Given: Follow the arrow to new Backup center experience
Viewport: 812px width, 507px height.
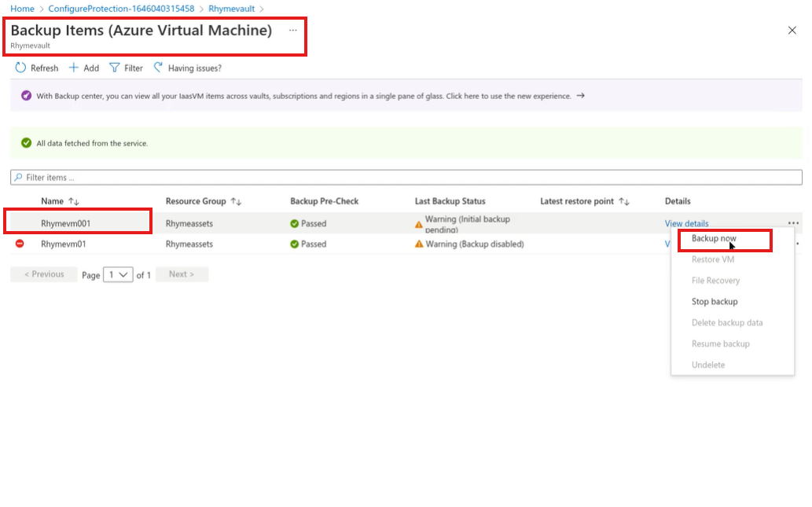Looking at the screenshot, I should (581, 96).
